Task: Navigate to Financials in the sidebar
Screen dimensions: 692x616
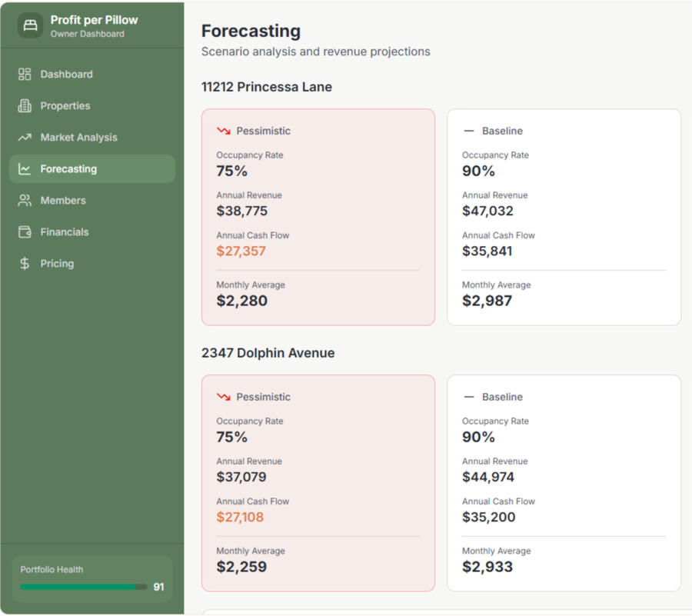Action: (65, 232)
